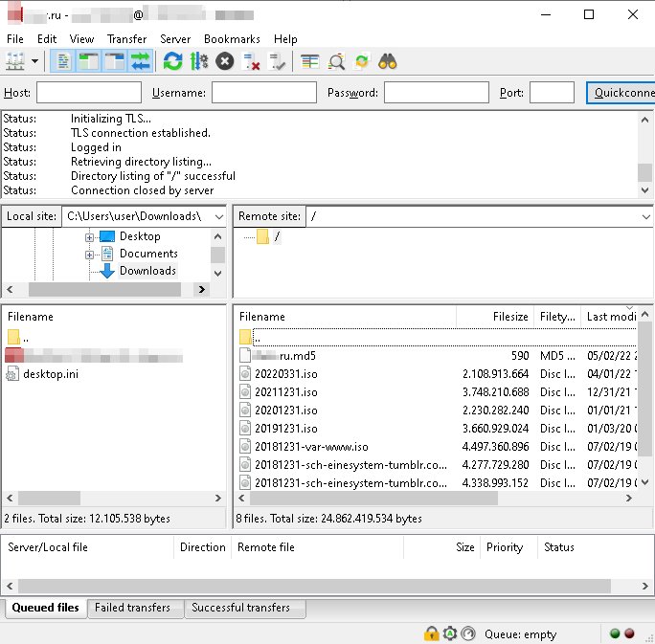
Task: Click the Quickconnect button
Action: tap(621, 93)
